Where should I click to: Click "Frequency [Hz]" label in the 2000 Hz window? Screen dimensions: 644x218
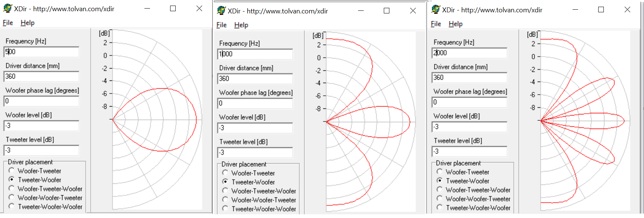pyautogui.click(x=454, y=42)
